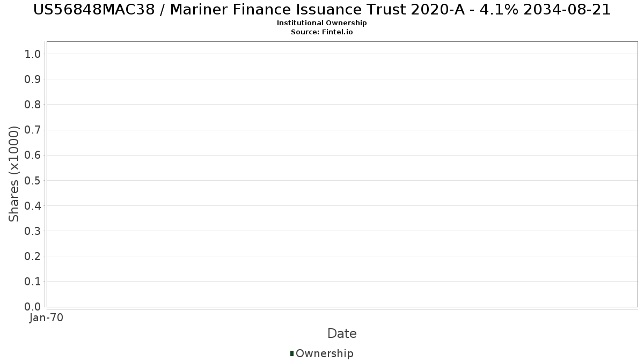Click the green Ownership legend color swatch
Screen dimensions: 644x362
[x=292, y=353]
